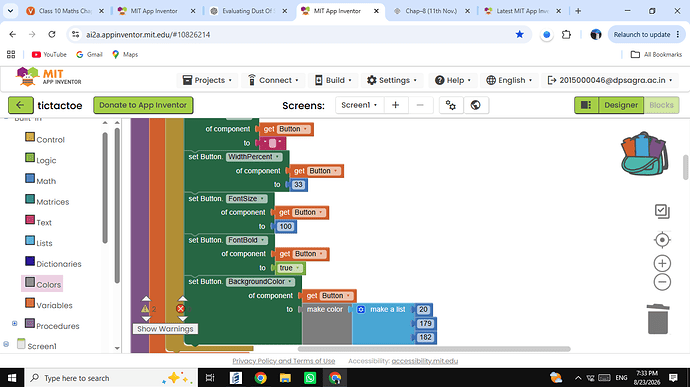Open File Explorer from the taskbar
The image size is (690, 387).
tap(285, 378)
